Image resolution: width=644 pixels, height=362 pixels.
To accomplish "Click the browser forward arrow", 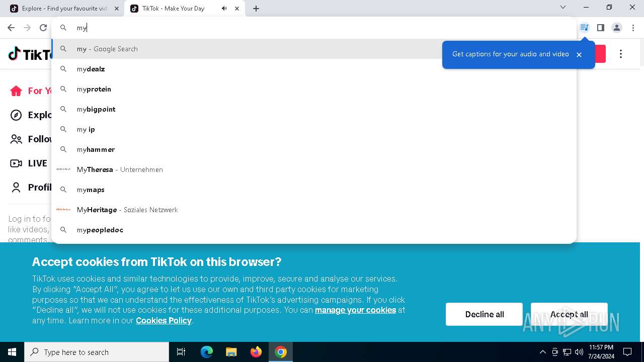I will (27, 28).
